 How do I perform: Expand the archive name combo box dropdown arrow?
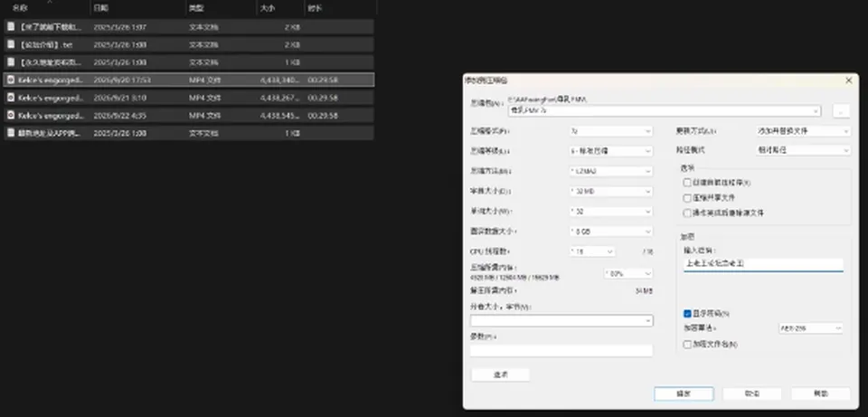pyautogui.click(x=816, y=110)
